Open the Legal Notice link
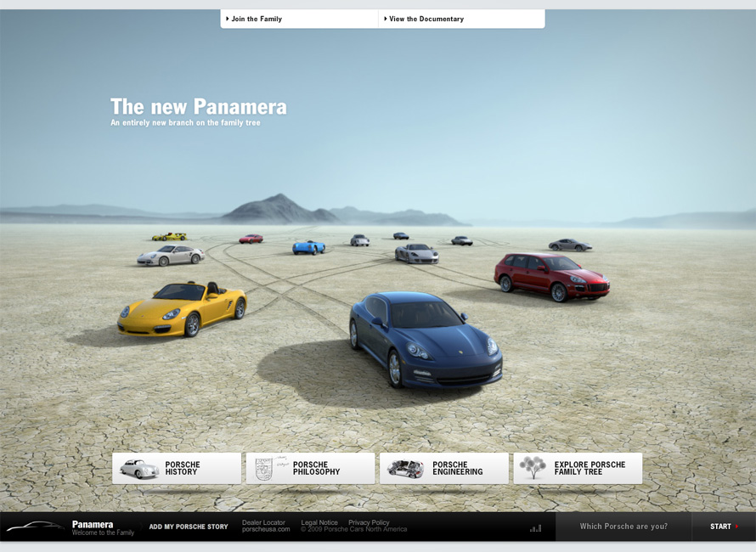The height and width of the screenshot is (552, 756). [319, 522]
